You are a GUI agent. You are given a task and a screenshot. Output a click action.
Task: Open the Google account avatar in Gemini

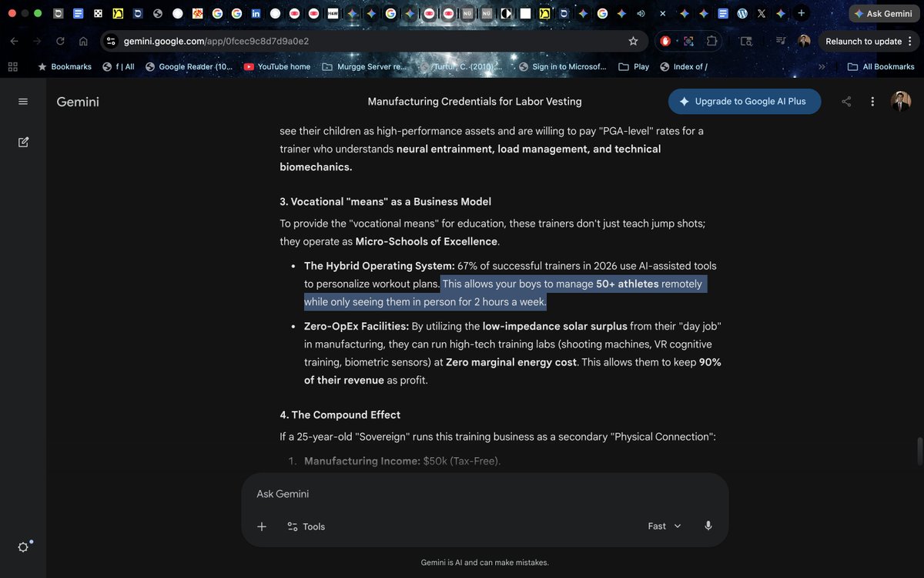[900, 102]
